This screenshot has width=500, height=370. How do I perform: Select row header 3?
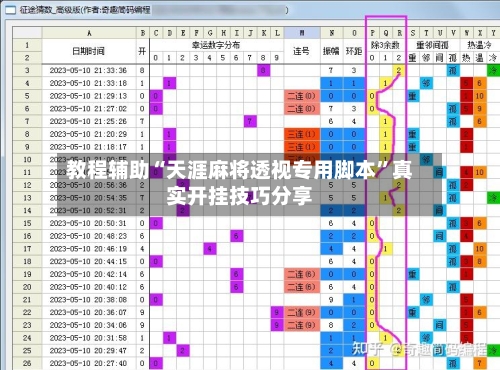click(27, 70)
